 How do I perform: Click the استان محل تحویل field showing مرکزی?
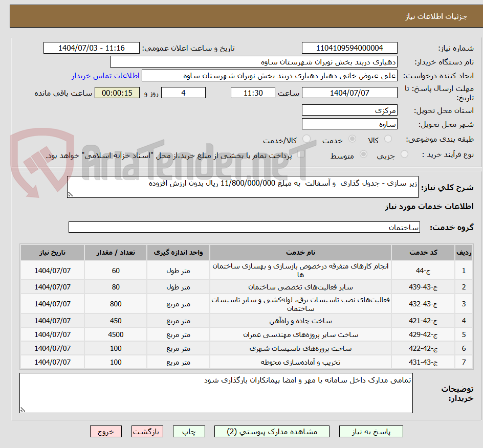click(349, 109)
